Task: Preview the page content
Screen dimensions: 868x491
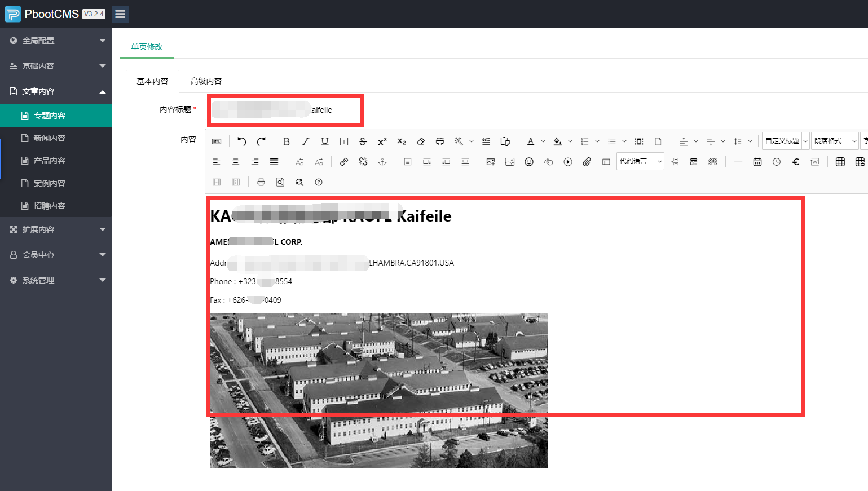Action: pos(280,182)
